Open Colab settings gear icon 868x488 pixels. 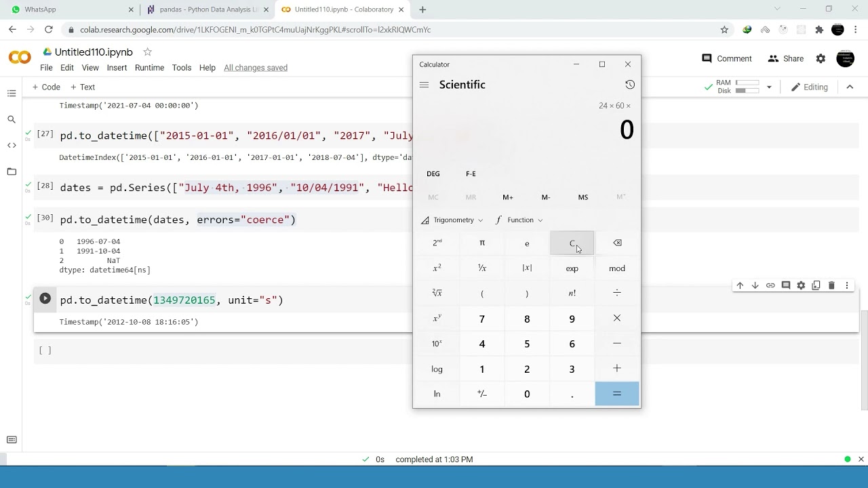pos(821,59)
